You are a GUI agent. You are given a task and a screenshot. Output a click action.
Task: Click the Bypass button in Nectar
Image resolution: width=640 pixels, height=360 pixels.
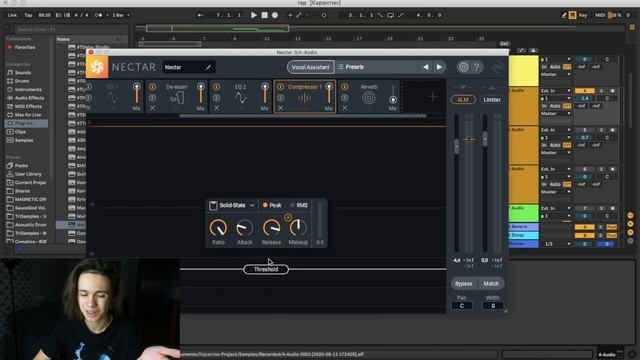463,283
